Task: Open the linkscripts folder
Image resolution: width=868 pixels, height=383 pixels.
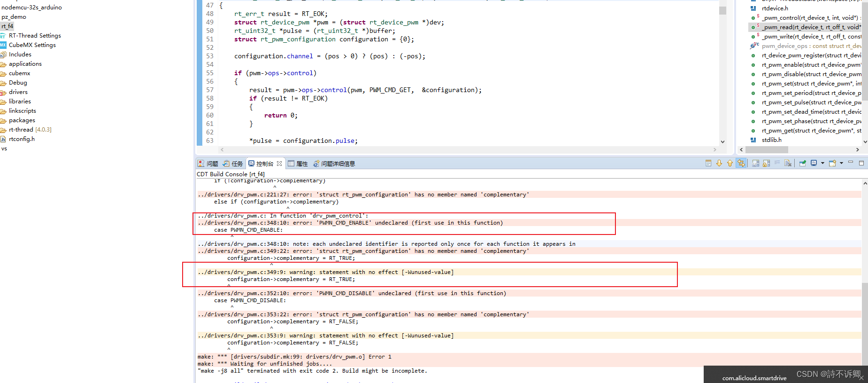Action: tap(23, 111)
